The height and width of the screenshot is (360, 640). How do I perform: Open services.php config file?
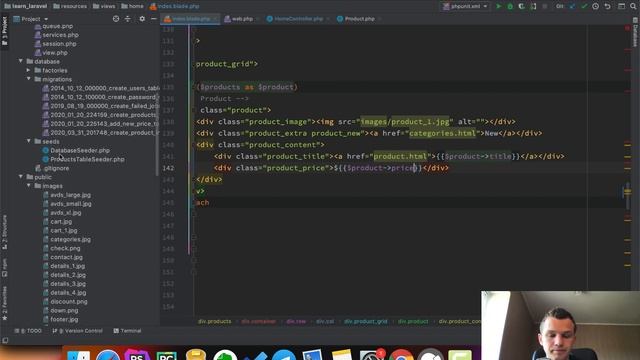point(60,35)
